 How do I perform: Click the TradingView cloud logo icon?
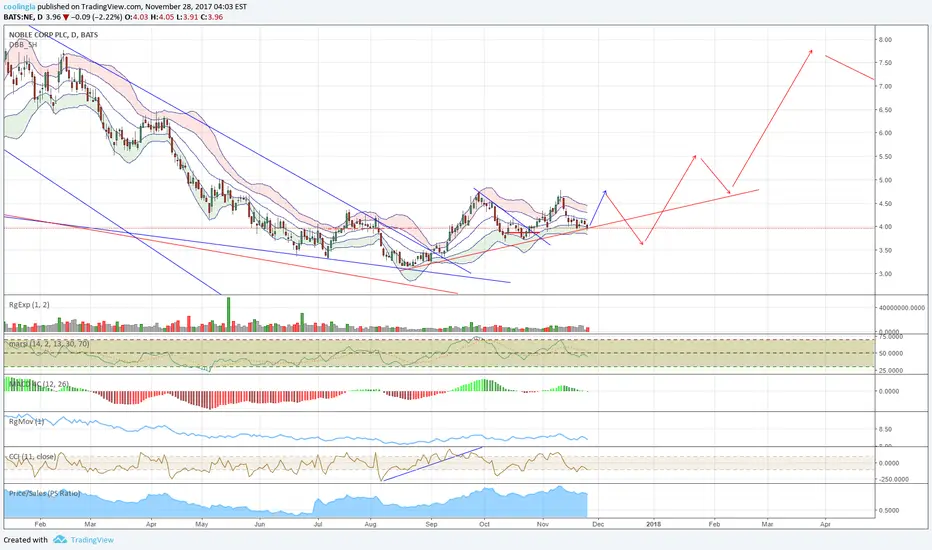tap(59, 540)
